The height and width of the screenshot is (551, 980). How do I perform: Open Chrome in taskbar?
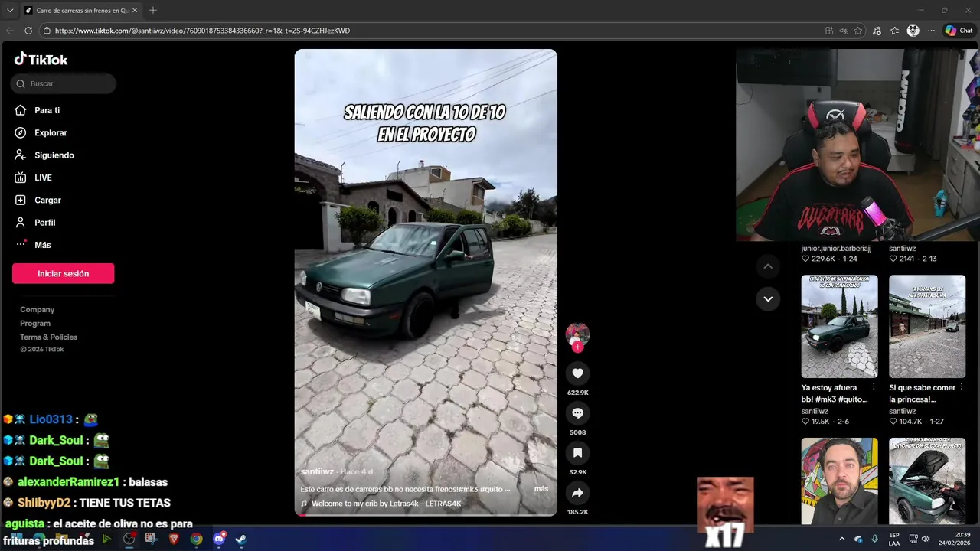point(196,539)
